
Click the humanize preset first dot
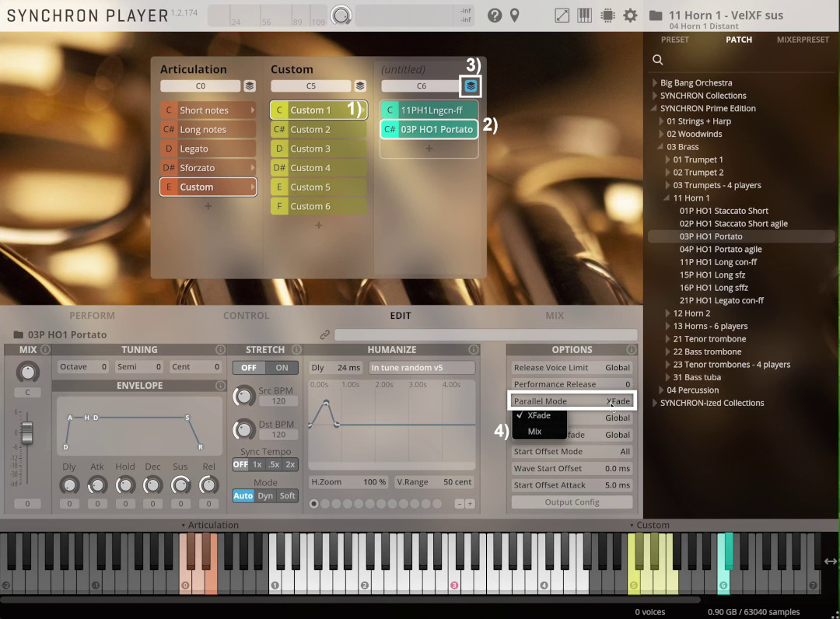(x=314, y=504)
